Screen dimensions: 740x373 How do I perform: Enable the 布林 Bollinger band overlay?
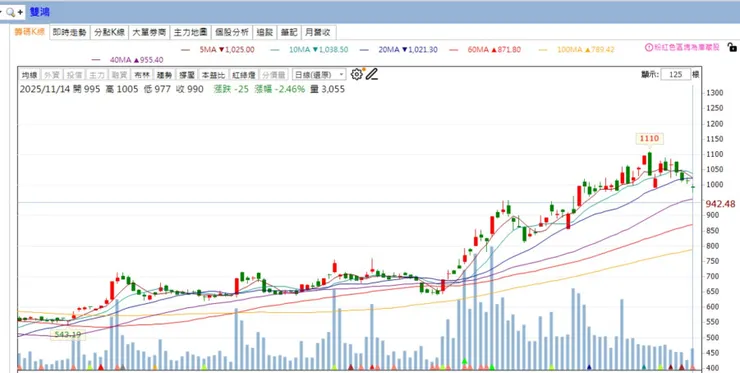[142, 75]
